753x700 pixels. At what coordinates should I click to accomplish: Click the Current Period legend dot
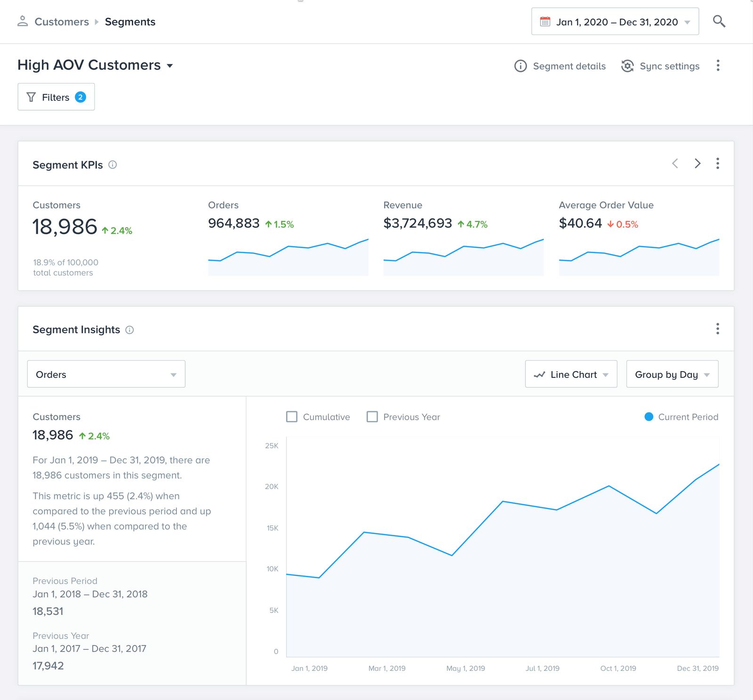click(x=649, y=417)
